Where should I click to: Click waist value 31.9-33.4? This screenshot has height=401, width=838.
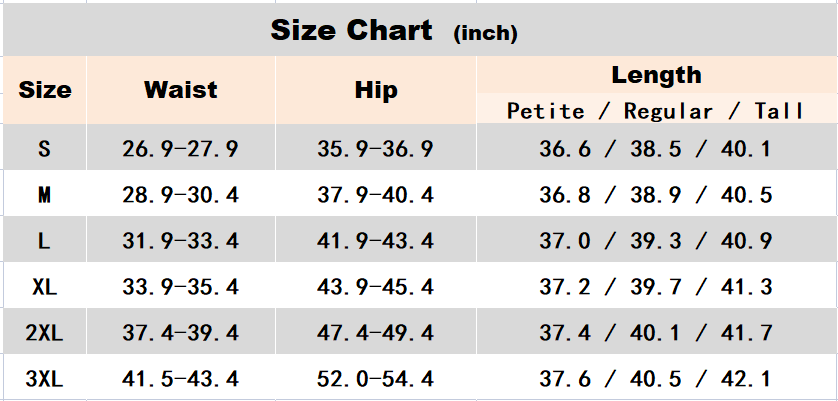coord(181,240)
